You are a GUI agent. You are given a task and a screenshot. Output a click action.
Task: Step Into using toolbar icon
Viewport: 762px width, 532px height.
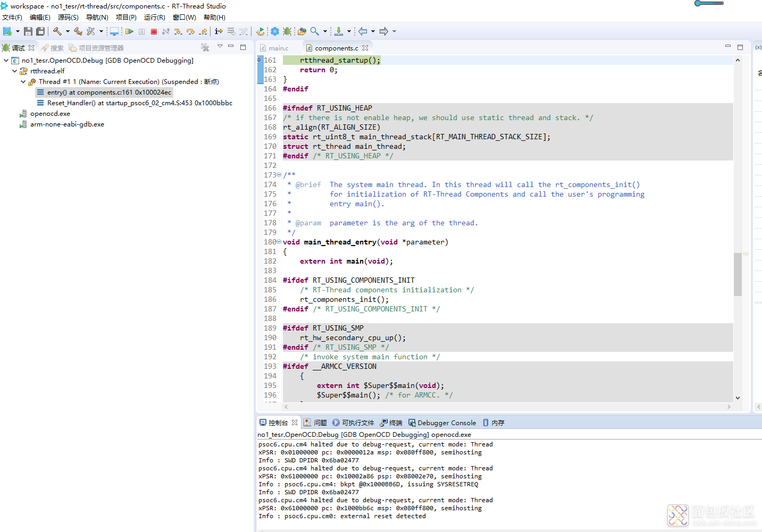click(x=178, y=31)
